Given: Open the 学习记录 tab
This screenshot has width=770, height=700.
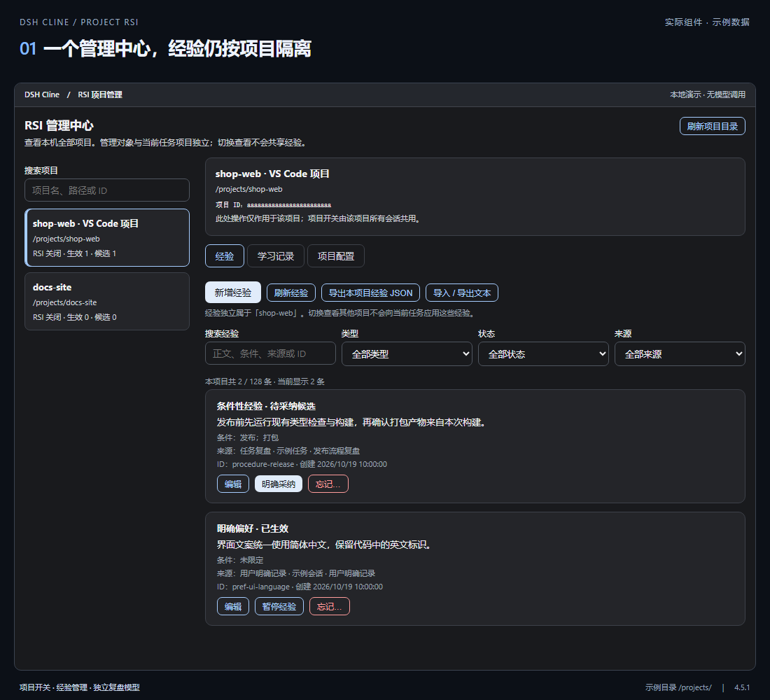Looking at the screenshot, I should [276, 256].
